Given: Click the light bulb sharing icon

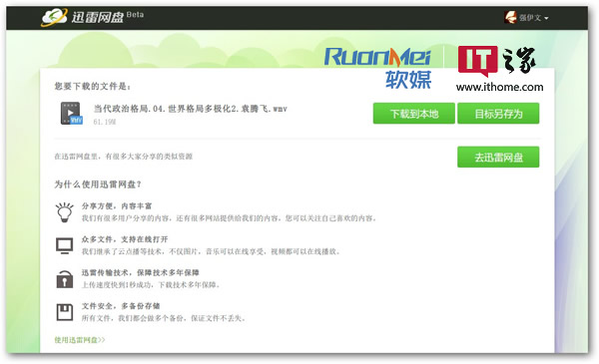Looking at the screenshot, I should click(x=65, y=212).
